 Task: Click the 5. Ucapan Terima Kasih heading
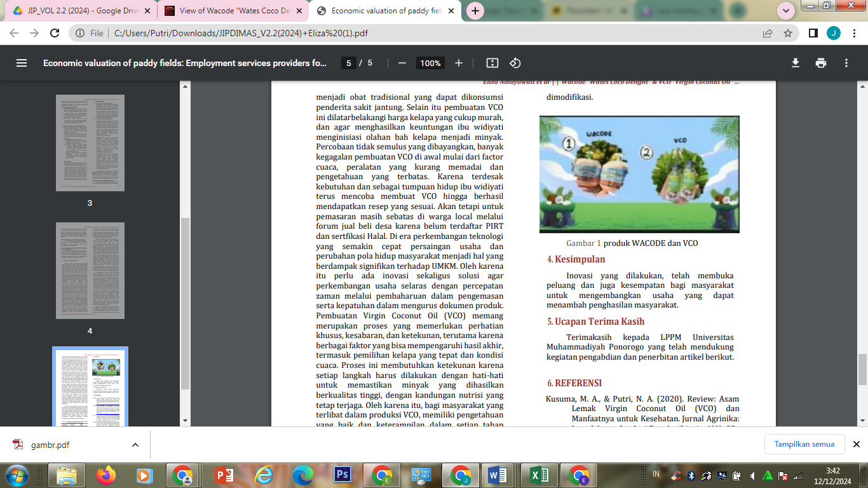pos(596,322)
